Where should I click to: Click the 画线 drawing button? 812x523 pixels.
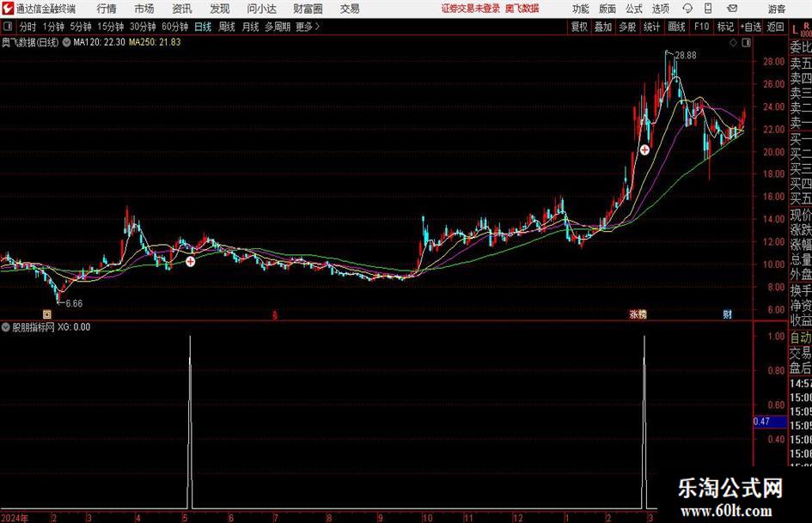[x=676, y=27]
